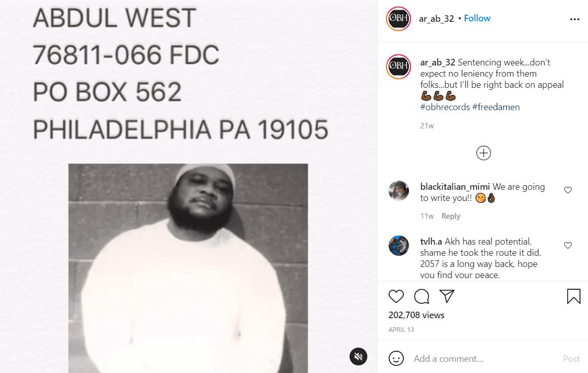Open emoji picker smiley icon
This screenshot has height=373, width=588.
[396, 358]
